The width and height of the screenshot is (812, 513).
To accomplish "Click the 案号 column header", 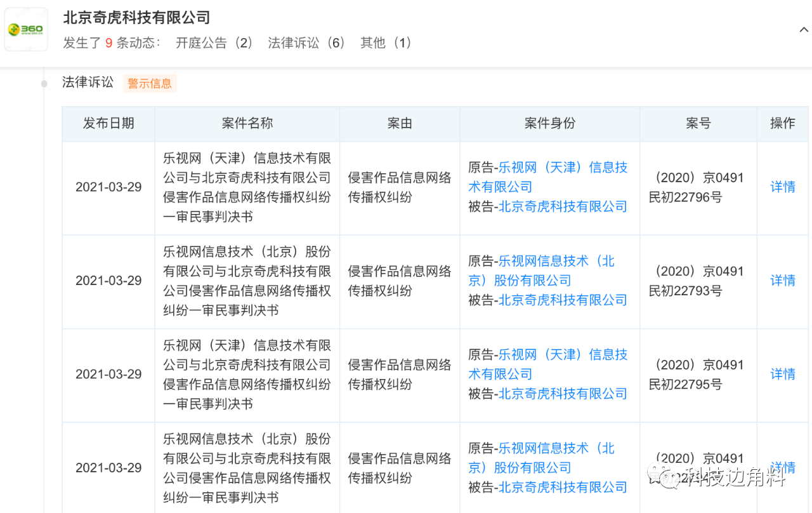I will pos(698,123).
